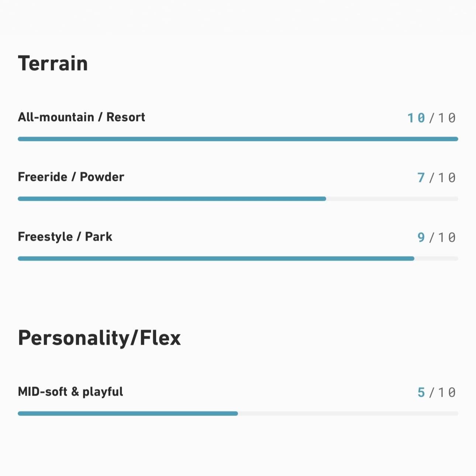
Task: Click the 10/10 All-mountain score
Action: coord(431,118)
